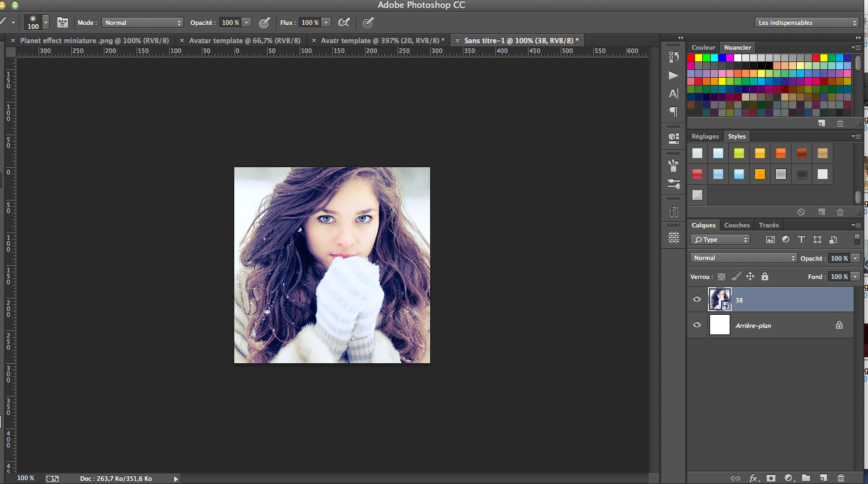Hide layer 38 with eye icon
The height and width of the screenshot is (484, 868).
[697, 299]
